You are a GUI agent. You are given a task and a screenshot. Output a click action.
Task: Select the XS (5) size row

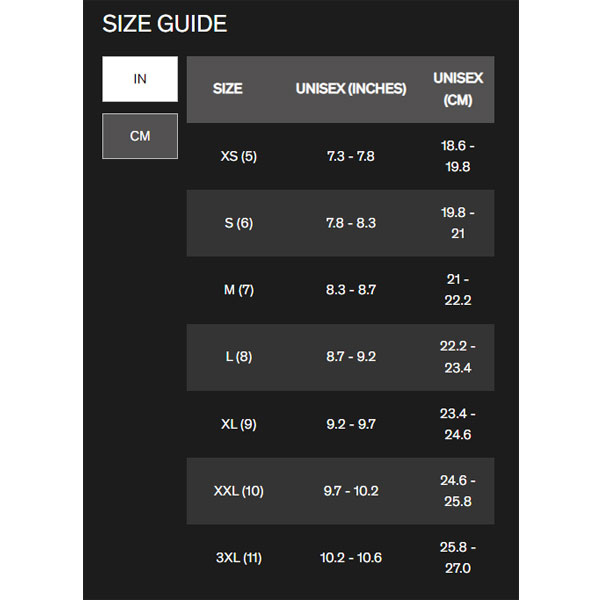pos(238,156)
